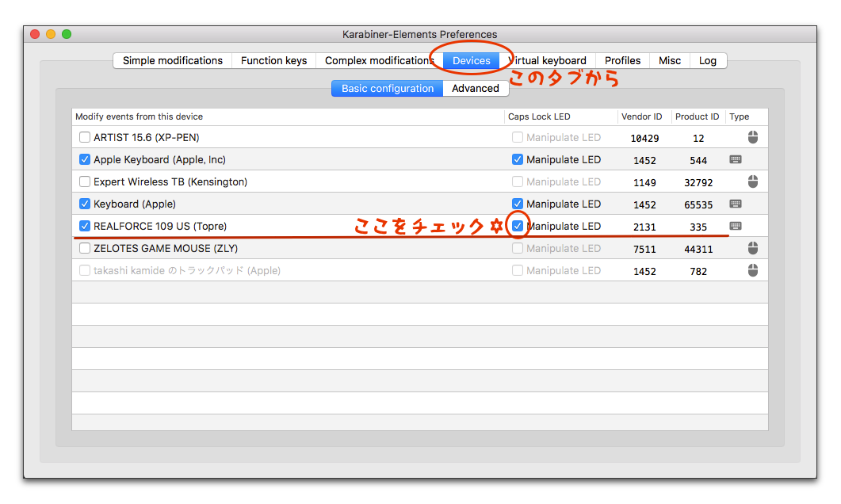Click the Type column header
The image size is (841, 504).
747,116
